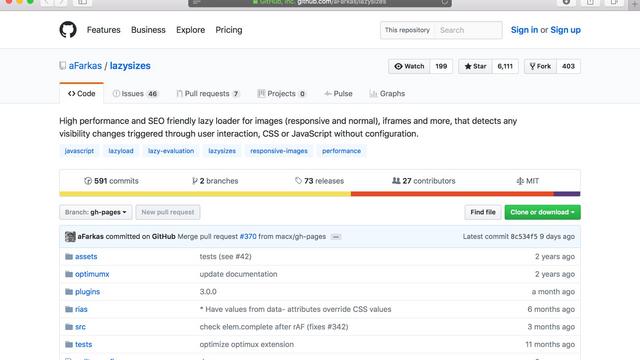Open latest commit hash 8c534f5
This screenshot has height=360, width=640.
[524, 236]
